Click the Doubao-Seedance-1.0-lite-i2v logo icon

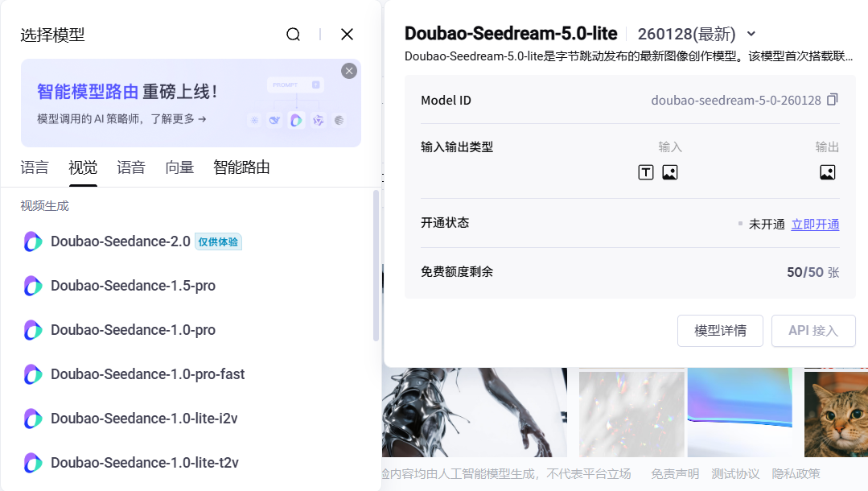point(33,419)
